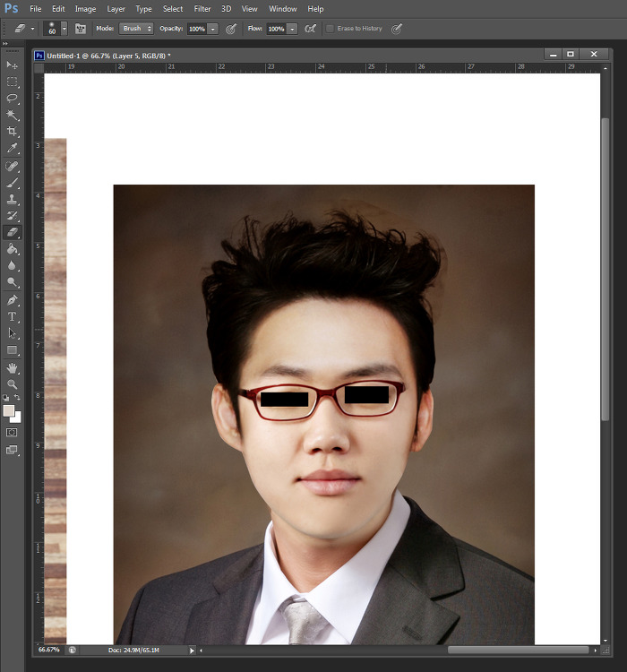Toggle Quick Mask mode
Screen dimensions: 627x672
(x=12, y=433)
